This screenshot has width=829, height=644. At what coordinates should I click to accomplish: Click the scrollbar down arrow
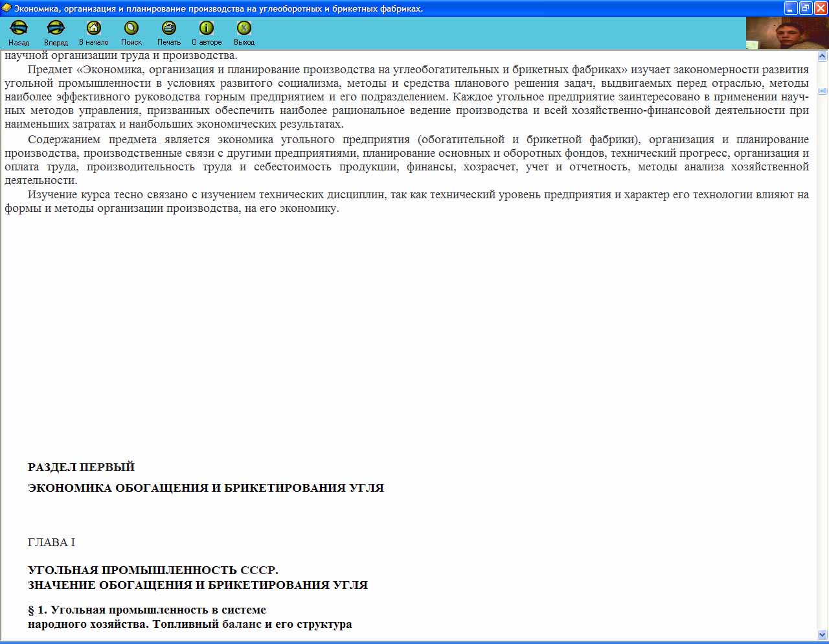tap(823, 635)
